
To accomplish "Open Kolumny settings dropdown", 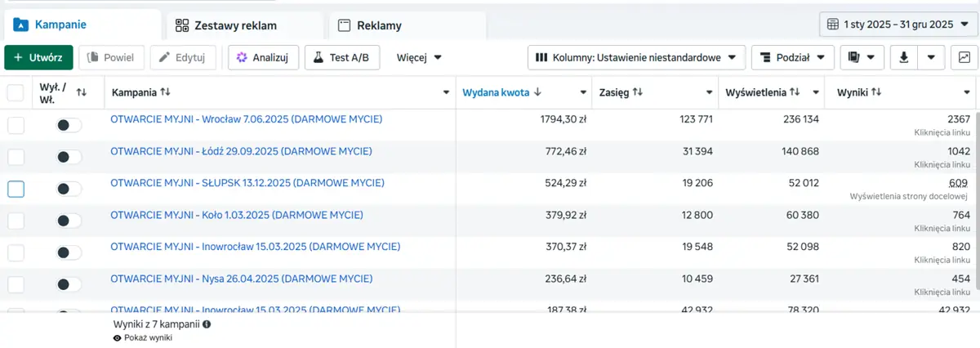I will [x=636, y=57].
